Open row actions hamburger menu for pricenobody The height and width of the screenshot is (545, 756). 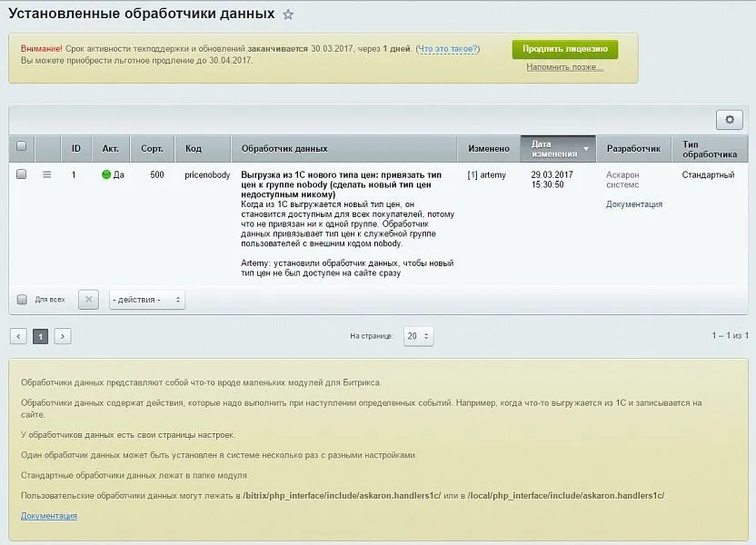coord(47,174)
